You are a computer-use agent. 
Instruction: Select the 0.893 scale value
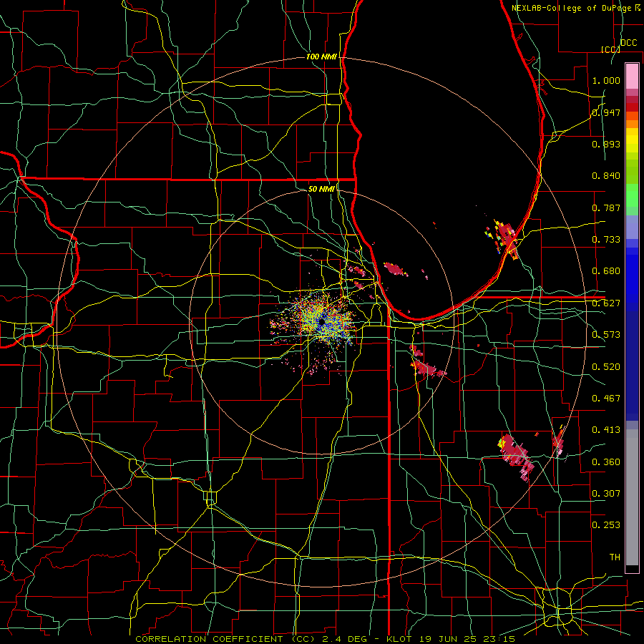[606, 144]
